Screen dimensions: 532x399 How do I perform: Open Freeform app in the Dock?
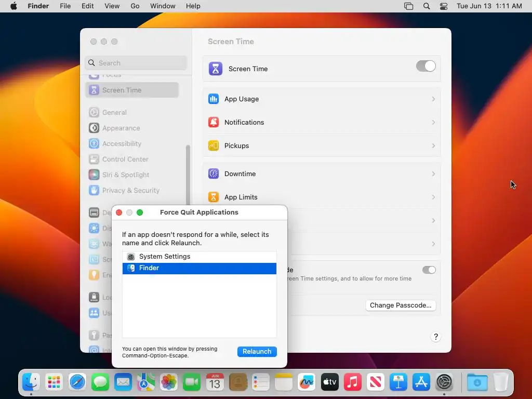[x=307, y=382]
